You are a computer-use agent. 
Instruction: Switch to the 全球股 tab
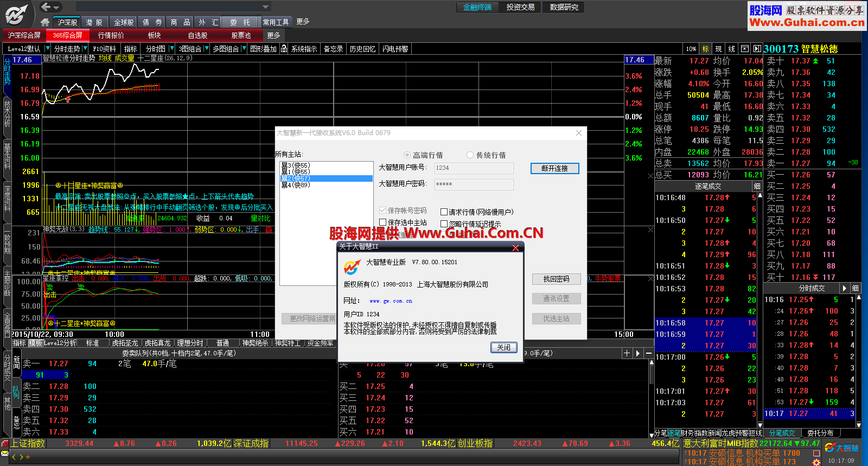tap(124, 22)
